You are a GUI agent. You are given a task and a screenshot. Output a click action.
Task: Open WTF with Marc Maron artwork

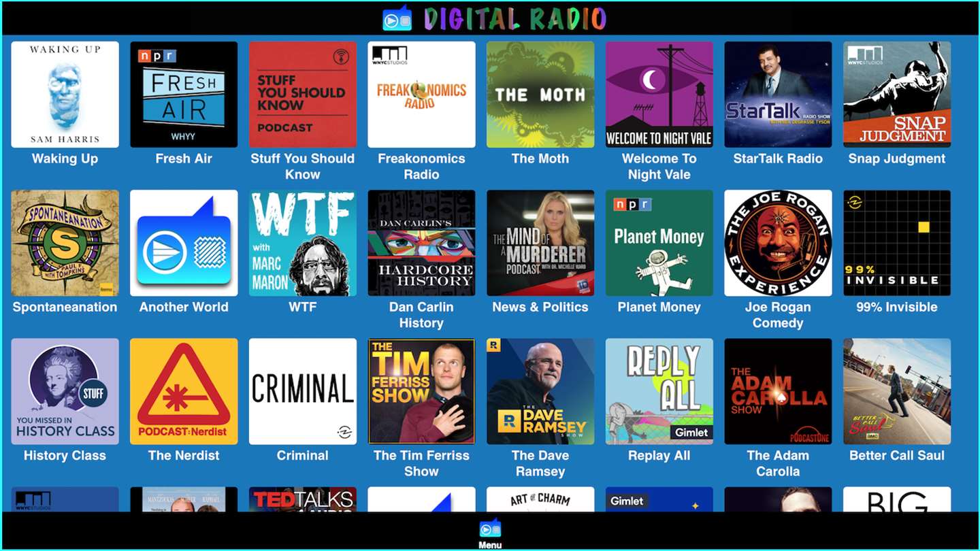pyautogui.click(x=302, y=243)
